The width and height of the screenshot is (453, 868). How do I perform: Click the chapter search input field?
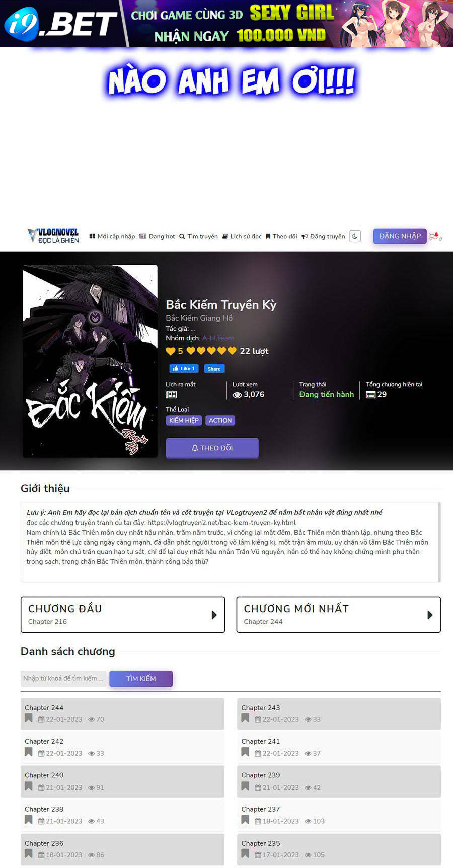point(63,678)
